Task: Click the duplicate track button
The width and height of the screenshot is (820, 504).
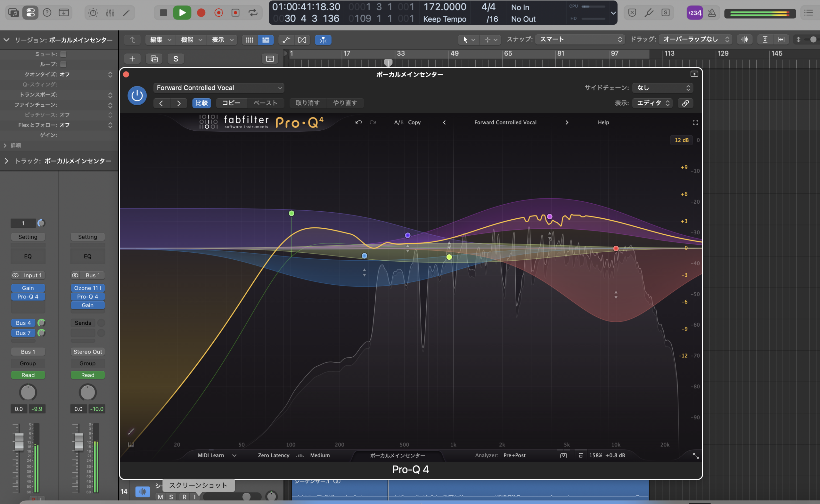Action: tap(154, 59)
